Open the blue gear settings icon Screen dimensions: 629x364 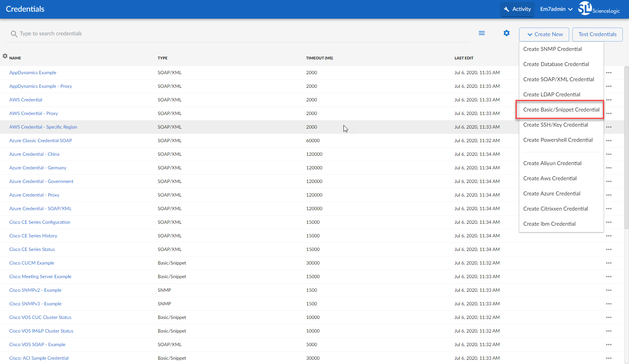(x=507, y=33)
